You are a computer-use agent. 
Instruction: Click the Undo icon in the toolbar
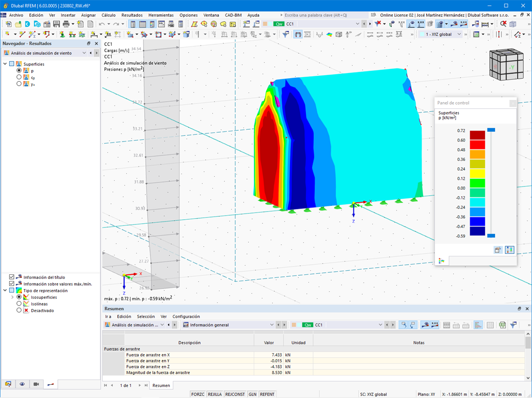101,24
